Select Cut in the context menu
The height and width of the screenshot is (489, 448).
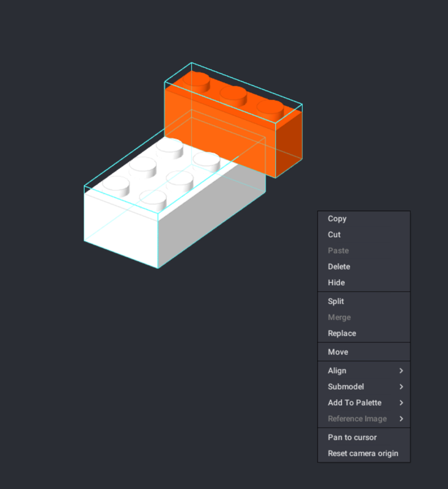click(364, 235)
